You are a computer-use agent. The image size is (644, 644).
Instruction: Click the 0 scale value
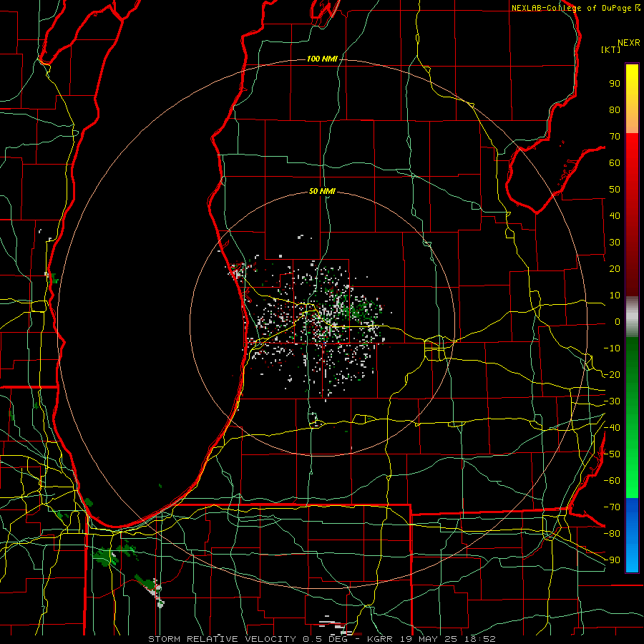(618, 321)
